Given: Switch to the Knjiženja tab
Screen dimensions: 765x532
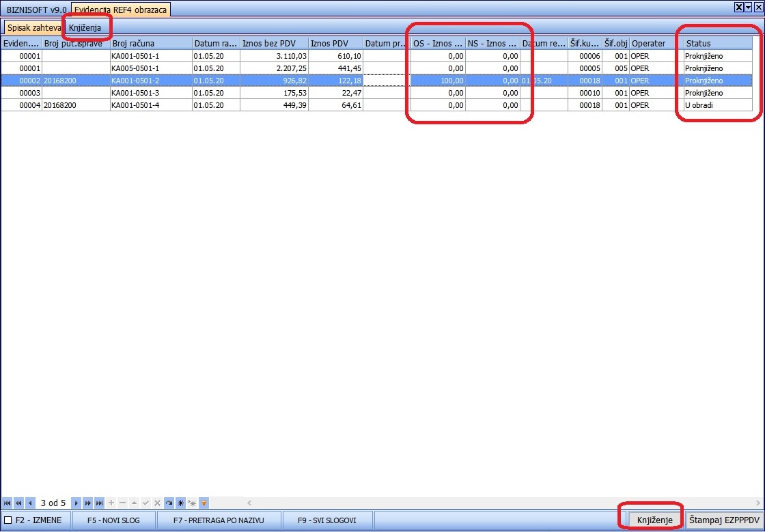Looking at the screenshot, I should coord(85,28).
